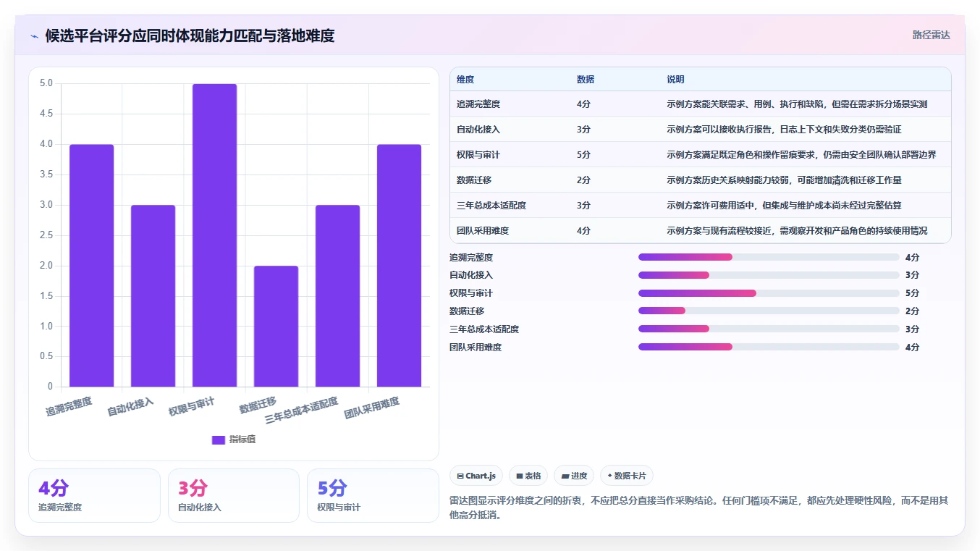Screen dimensions: 980x551
Task: Click the 5分 value beside 权限与审计 progress bar
Action: (x=912, y=293)
